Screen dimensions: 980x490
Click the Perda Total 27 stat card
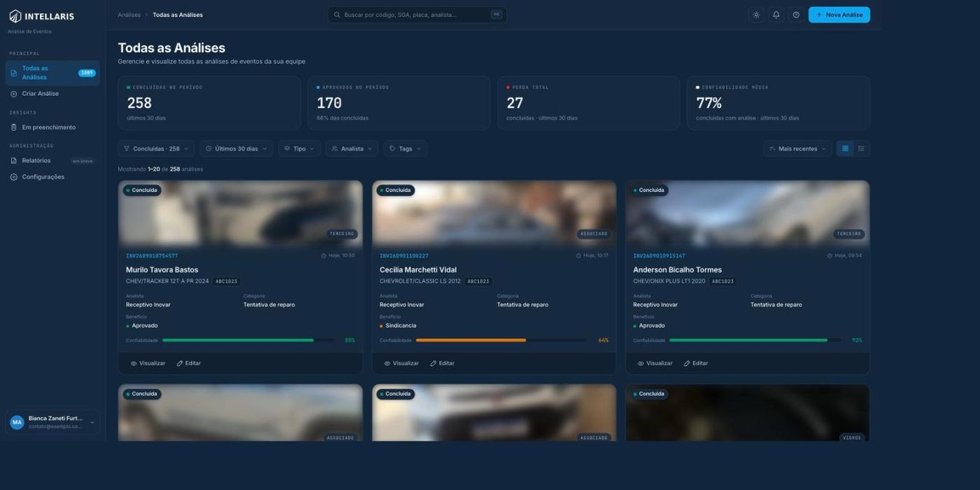pyautogui.click(x=589, y=103)
